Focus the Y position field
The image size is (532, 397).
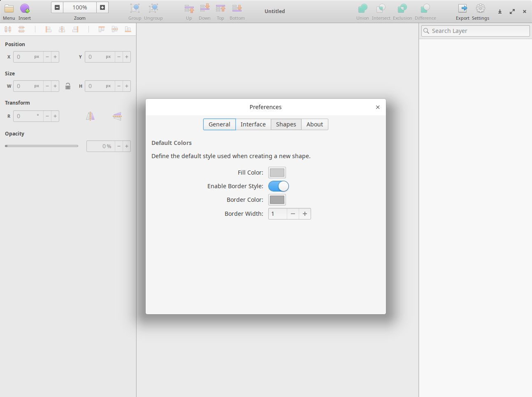coord(100,57)
